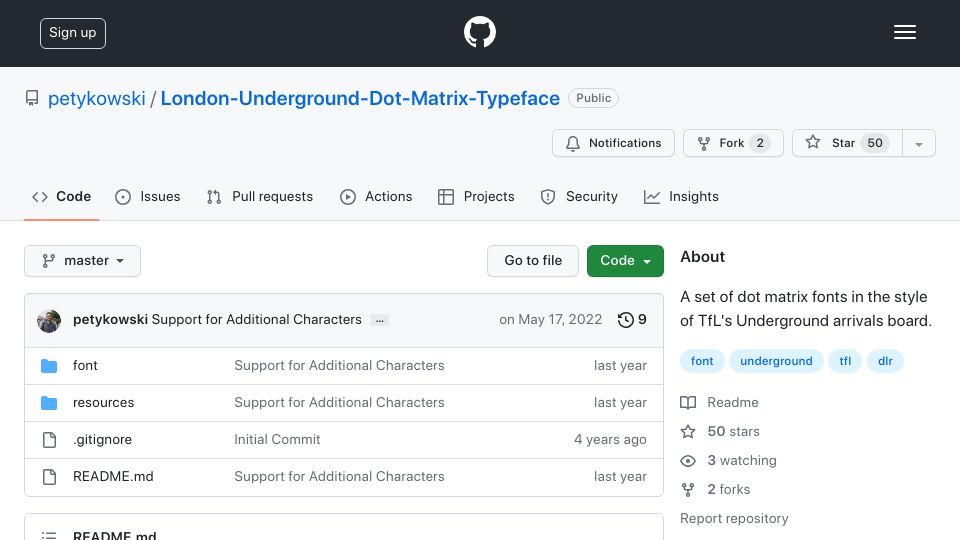This screenshot has width=960, height=540.
Task: Click the .gitignore file icon
Action: click(x=49, y=440)
